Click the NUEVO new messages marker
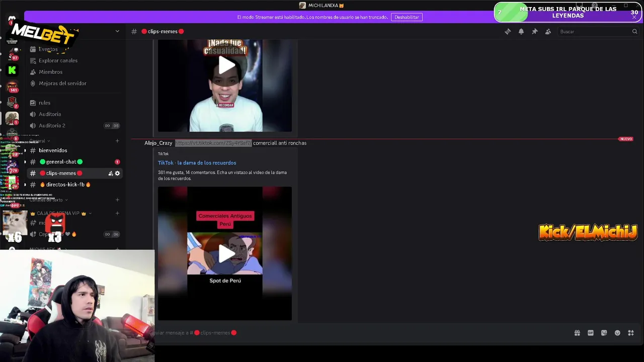This screenshot has height=362, width=644. pyautogui.click(x=626, y=139)
